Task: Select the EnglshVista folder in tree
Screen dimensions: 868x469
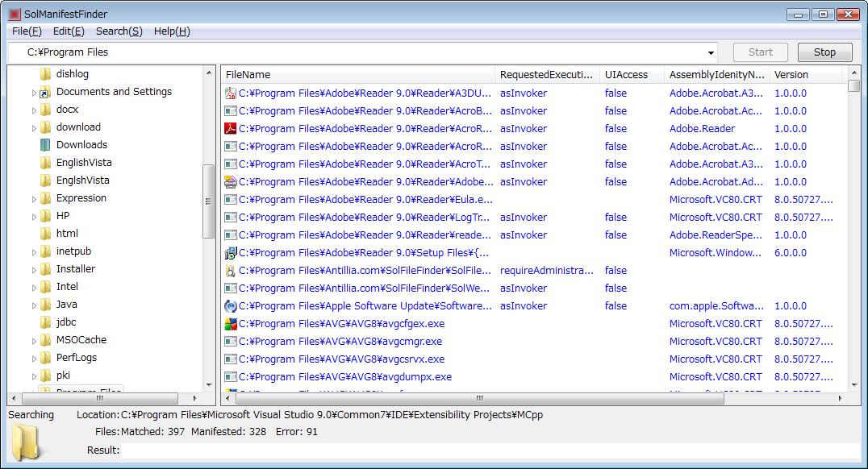Action: (x=83, y=181)
